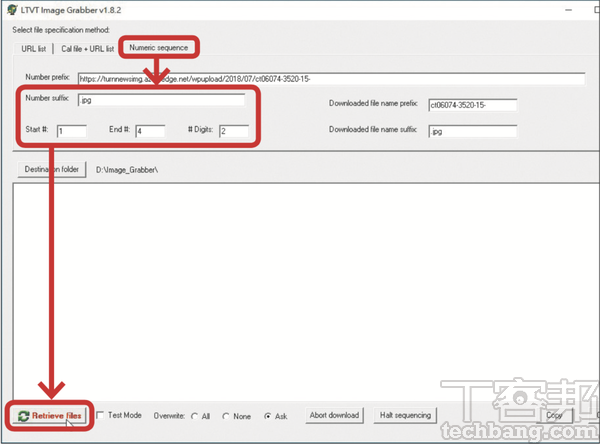Viewport: 600px width, 444px height.
Task: Set Overwrite to All
Action: point(194,416)
